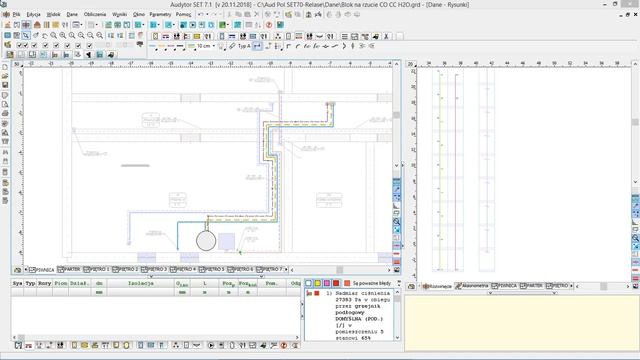Click the new document icon in left sidebar
This screenshot has width=640, height=360.
point(5,67)
